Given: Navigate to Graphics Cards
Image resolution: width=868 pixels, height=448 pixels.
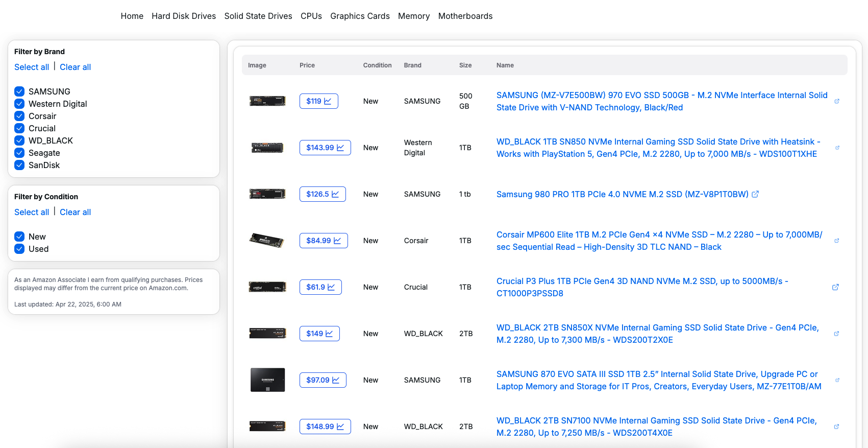Looking at the screenshot, I should pyautogui.click(x=360, y=16).
